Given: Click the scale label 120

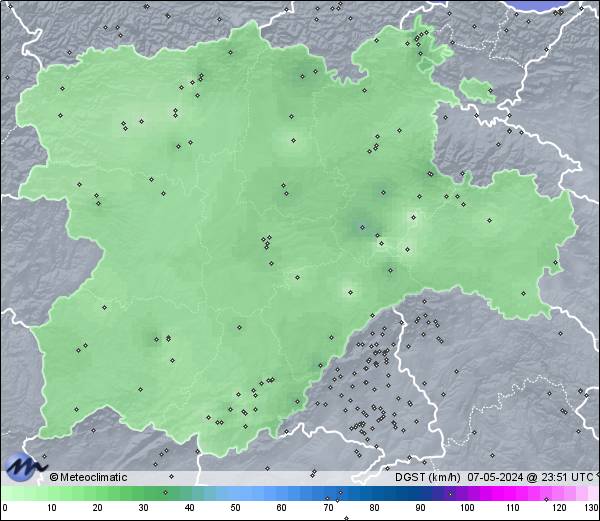Looking at the screenshot, I should pyautogui.click(x=559, y=508).
